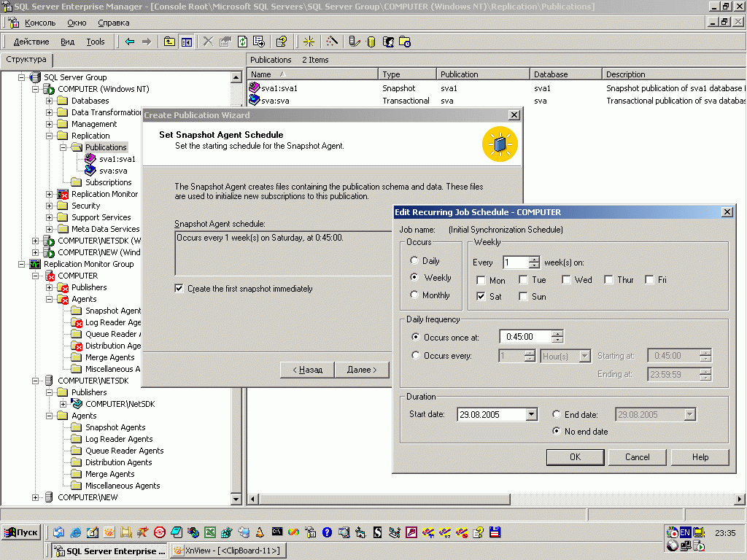The width and height of the screenshot is (747, 560).
Task: Click the Occurs once at time field
Action: pyautogui.click(x=525, y=337)
